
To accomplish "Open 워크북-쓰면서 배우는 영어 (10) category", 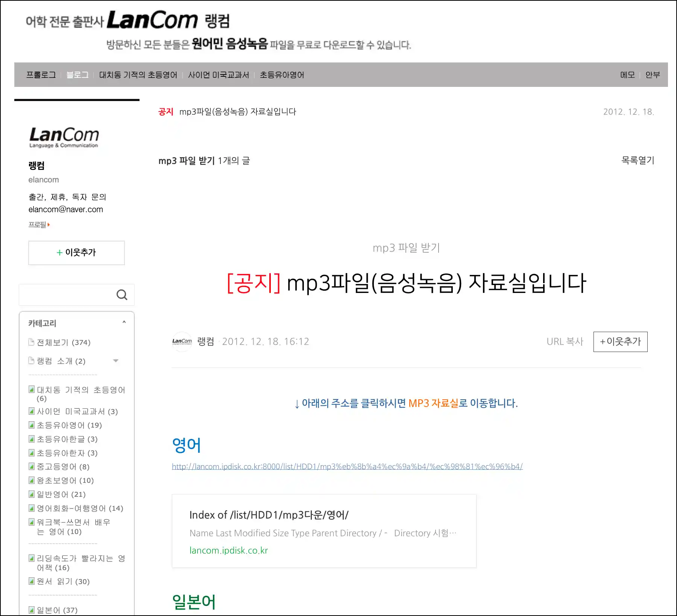I will pos(74,527).
